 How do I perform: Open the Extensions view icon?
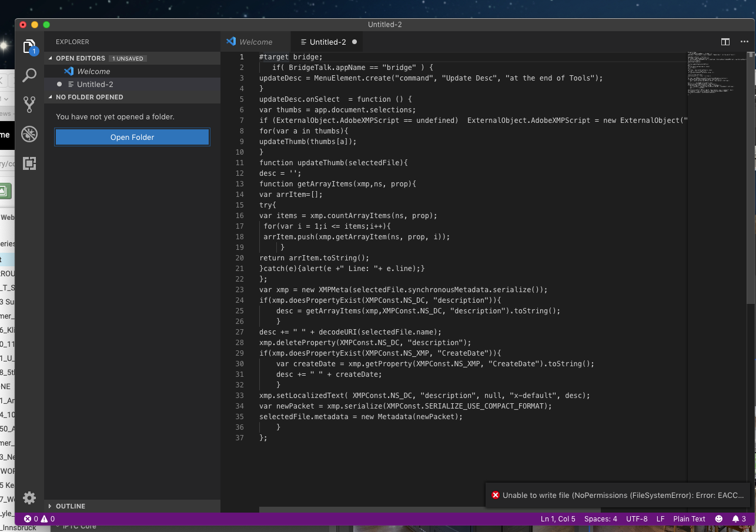[29, 163]
